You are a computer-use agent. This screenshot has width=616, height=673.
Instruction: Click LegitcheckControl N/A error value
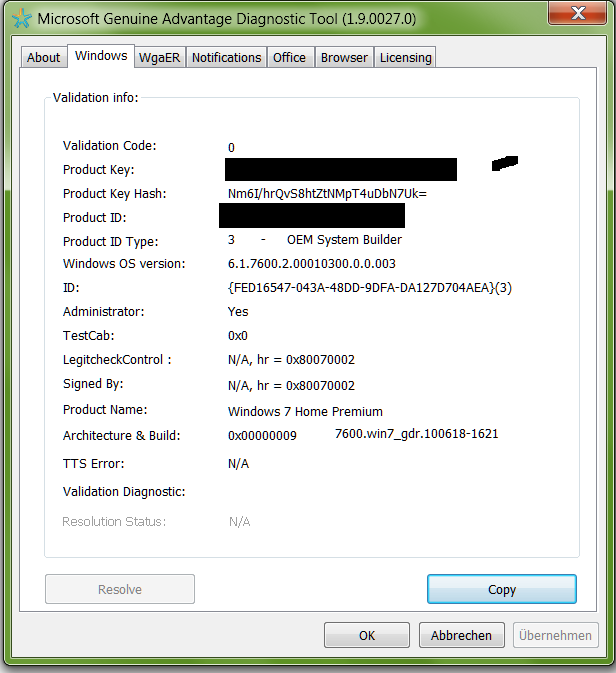click(291, 360)
